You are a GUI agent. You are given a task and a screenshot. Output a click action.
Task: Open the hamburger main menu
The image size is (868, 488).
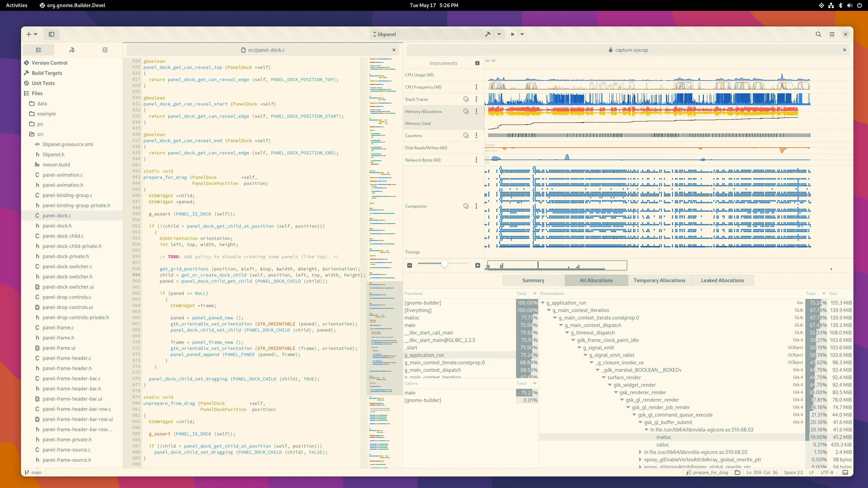click(832, 34)
